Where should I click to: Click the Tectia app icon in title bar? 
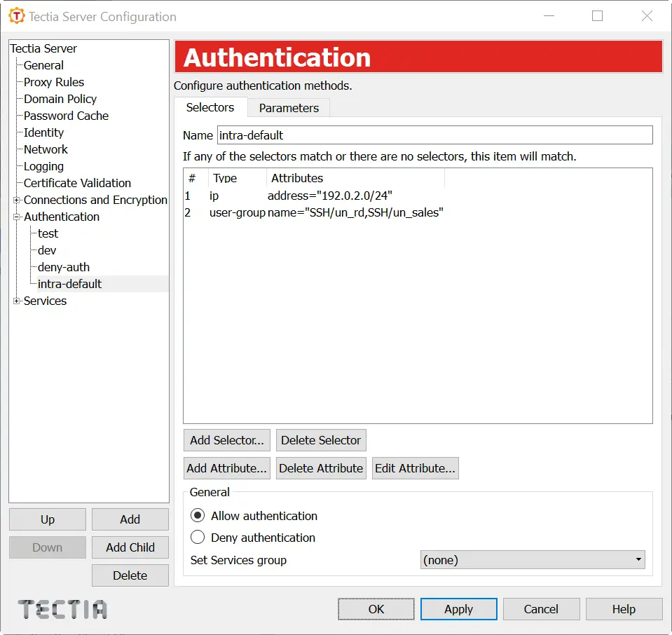(17, 16)
